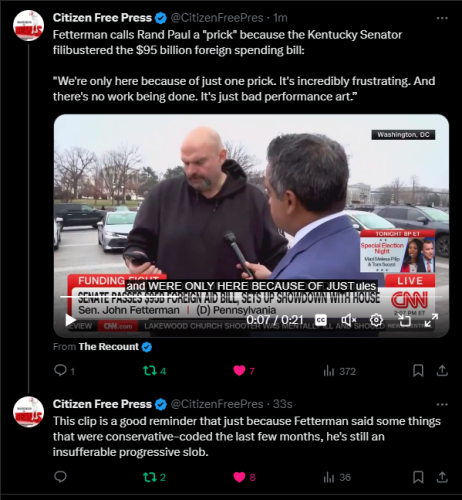Screen dimensions: 462x500
Task: Bookmark the second tweet about progressive slob
Action: pos(418,477)
